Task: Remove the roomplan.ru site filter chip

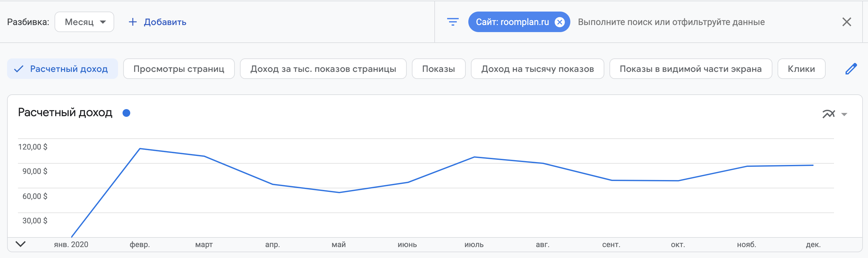Action: coord(560,22)
